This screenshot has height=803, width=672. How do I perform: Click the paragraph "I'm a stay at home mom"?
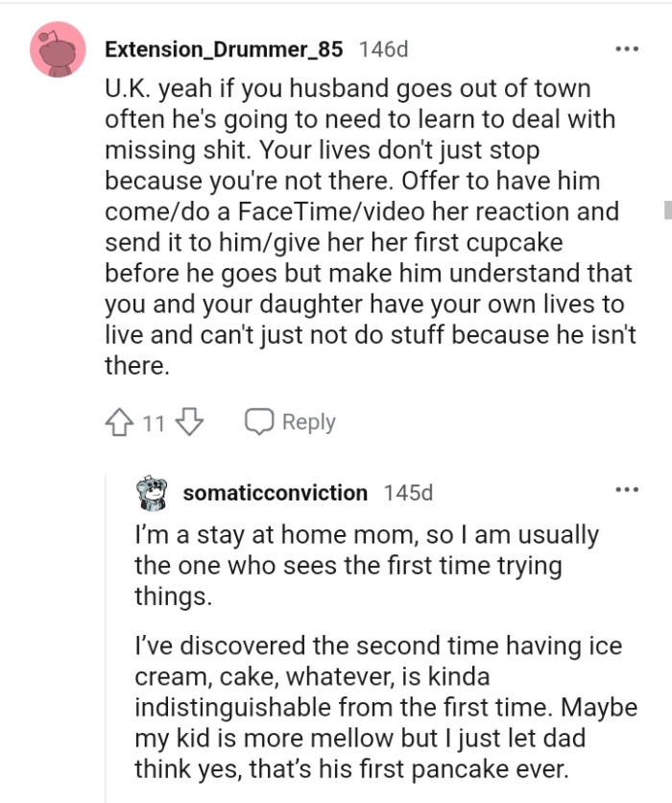point(366,565)
